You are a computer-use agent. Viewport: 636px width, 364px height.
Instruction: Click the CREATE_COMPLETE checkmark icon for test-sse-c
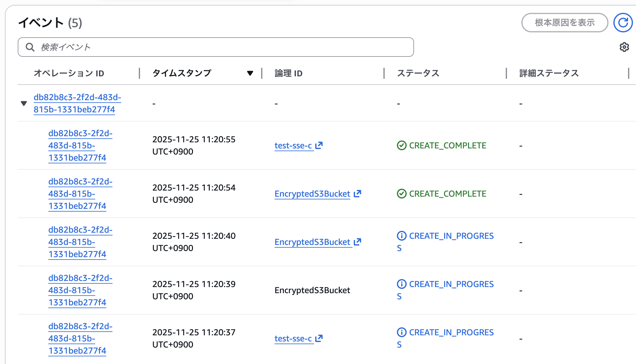pyautogui.click(x=401, y=145)
